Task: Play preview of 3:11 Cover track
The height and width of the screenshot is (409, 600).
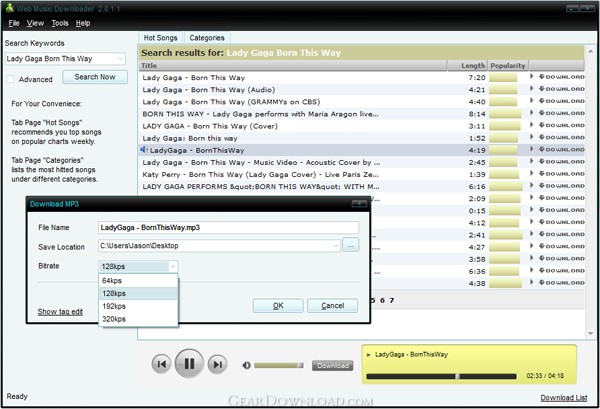Action: 532,125
